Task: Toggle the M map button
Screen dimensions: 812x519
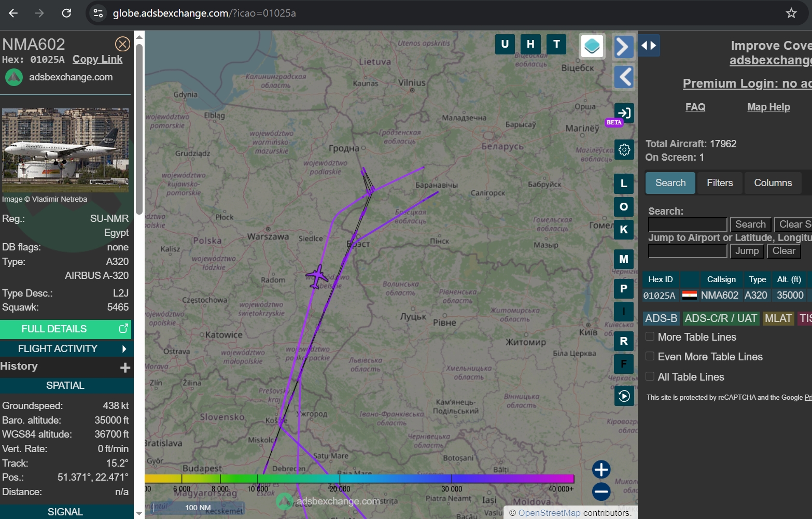Action: (624, 259)
